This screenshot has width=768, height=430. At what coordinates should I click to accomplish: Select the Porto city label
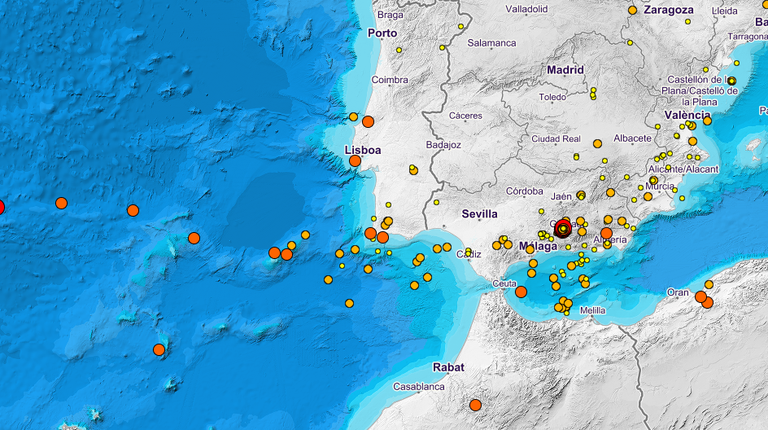click(x=382, y=33)
